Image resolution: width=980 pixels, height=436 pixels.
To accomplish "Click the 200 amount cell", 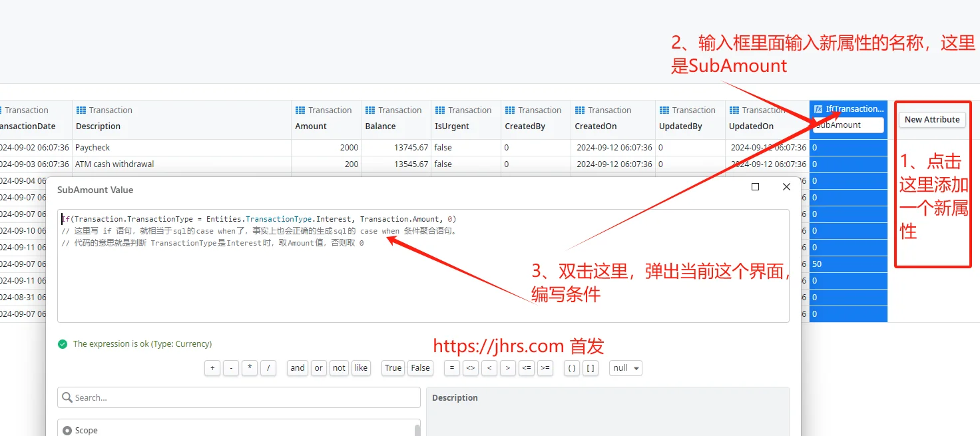I will point(326,164).
